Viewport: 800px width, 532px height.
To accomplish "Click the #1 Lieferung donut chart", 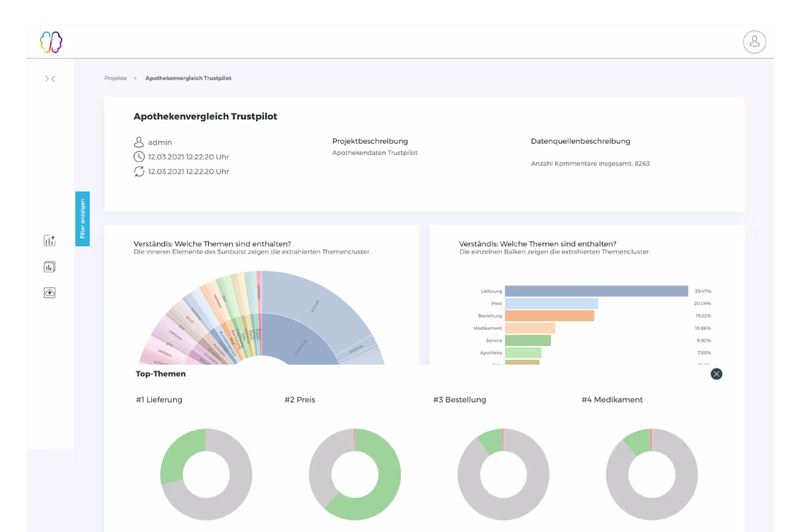I will tap(206, 475).
